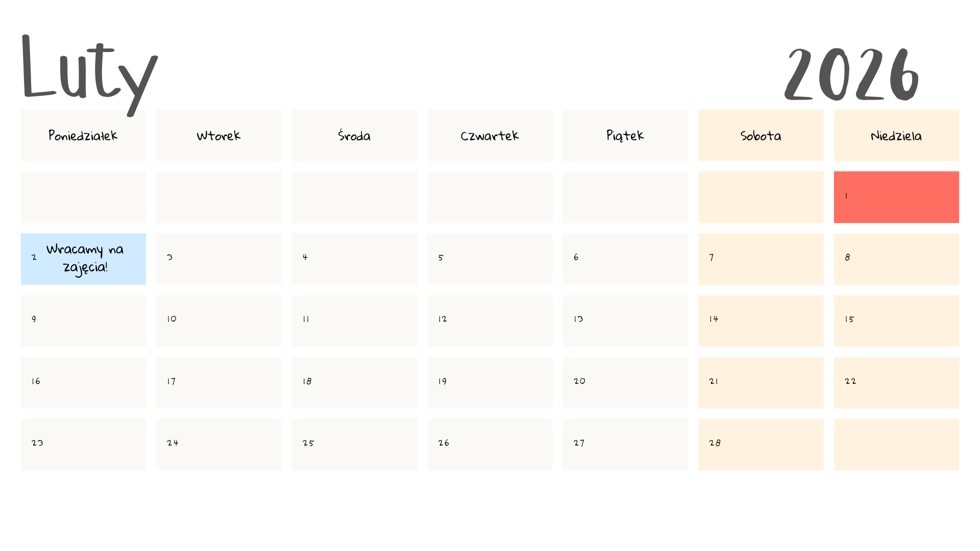Click the Sobota weekend header
980x551 pixels.
(x=761, y=136)
